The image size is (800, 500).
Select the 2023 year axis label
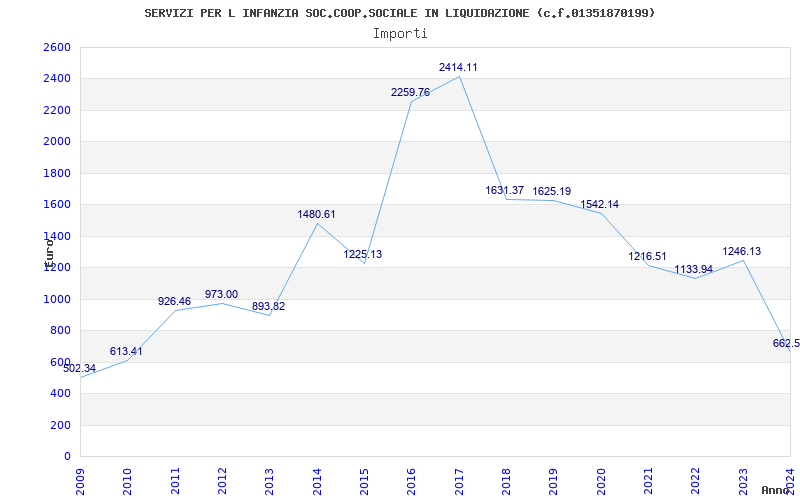coord(743,481)
